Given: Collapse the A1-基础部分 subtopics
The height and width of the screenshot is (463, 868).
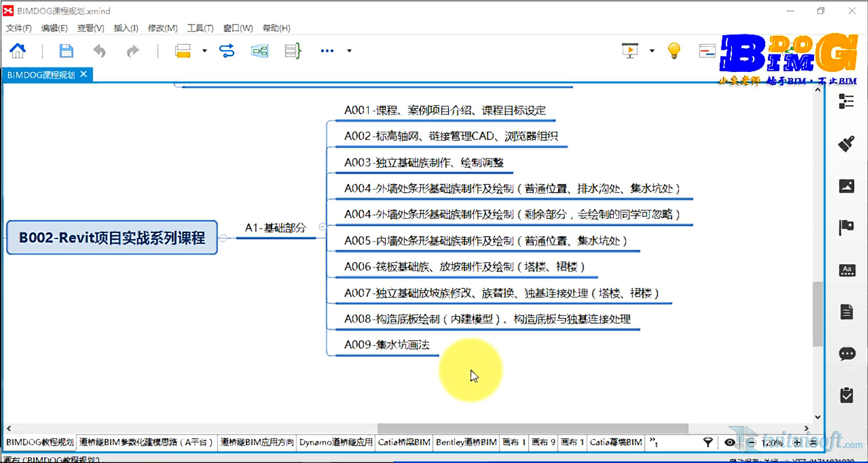Looking at the screenshot, I should 322,227.
